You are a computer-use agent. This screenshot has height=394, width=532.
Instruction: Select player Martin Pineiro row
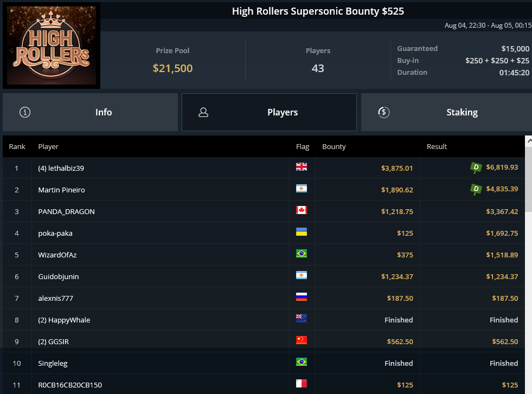(264, 190)
